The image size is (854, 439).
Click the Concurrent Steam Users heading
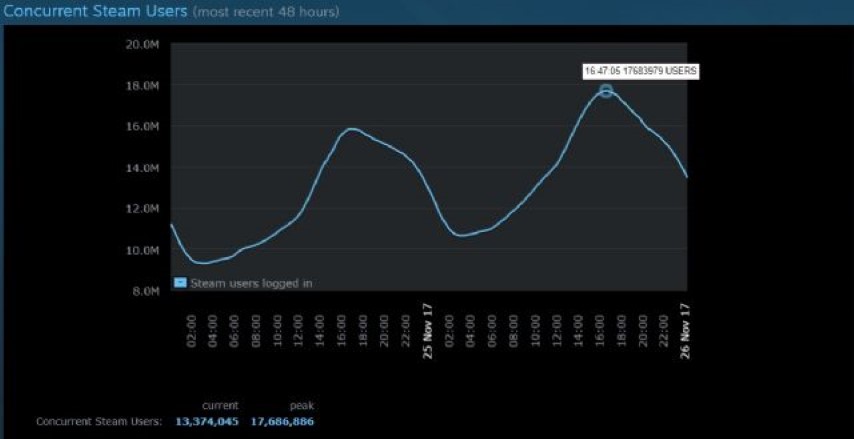[94, 12]
